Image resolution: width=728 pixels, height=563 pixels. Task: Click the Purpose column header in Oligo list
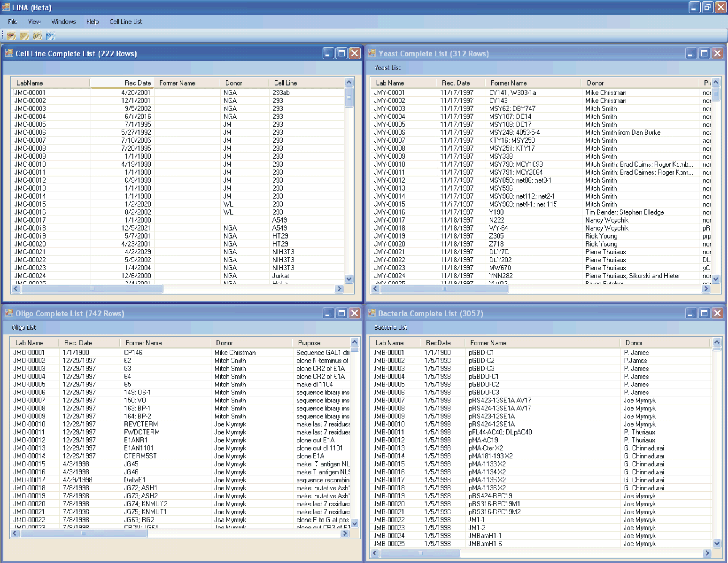(309, 343)
